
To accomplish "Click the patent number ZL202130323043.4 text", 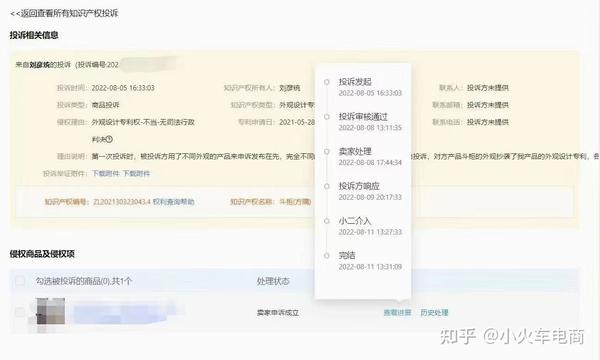I will pyautogui.click(x=121, y=202).
